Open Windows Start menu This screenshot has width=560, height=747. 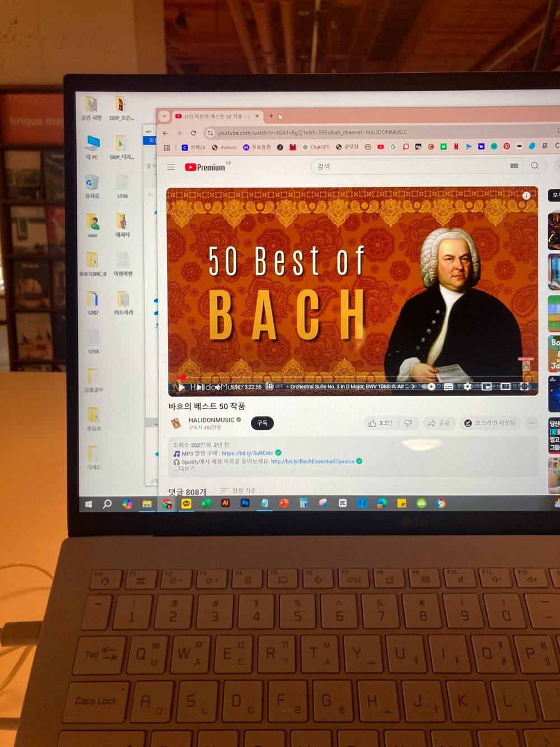[88, 504]
